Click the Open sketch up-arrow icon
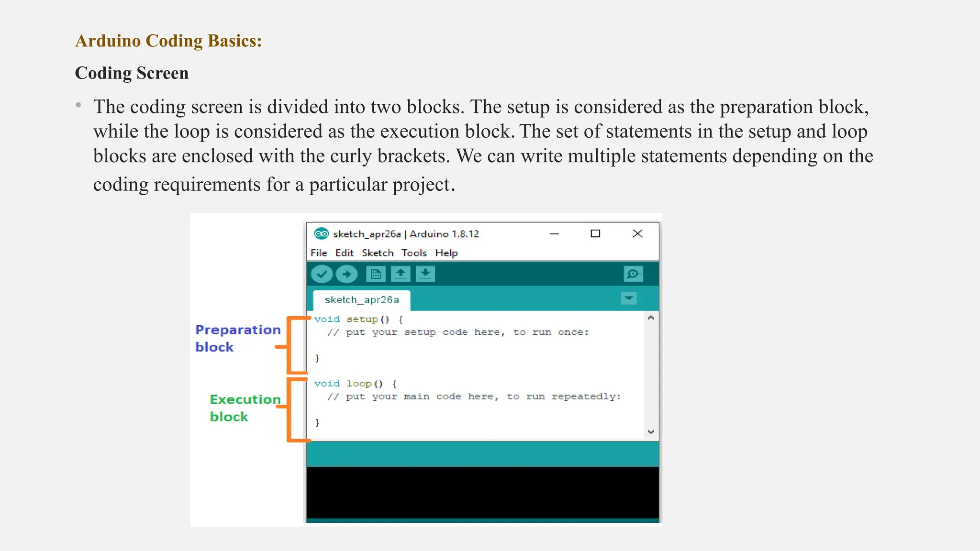The image size is (980, 551). click(401, 274)
